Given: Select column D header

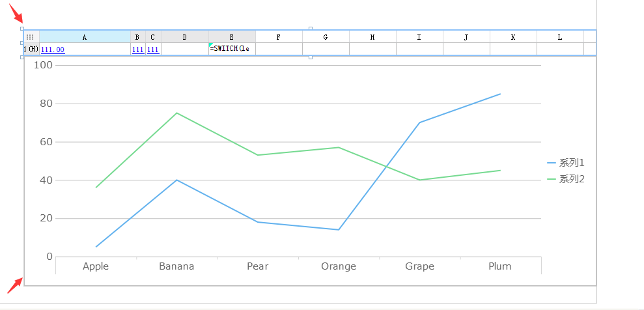Looking at the screenshot, I should click(185, 37).
